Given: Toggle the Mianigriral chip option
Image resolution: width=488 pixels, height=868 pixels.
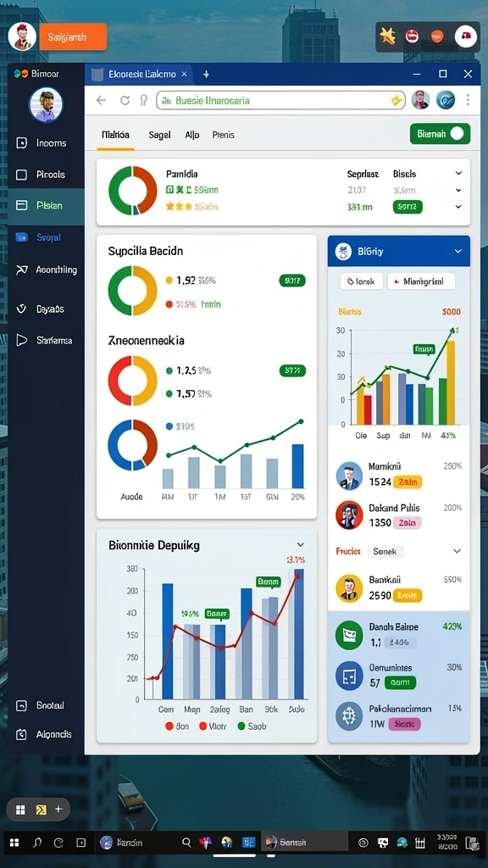Looking at the screenshot, I should (x=422, y=281).
